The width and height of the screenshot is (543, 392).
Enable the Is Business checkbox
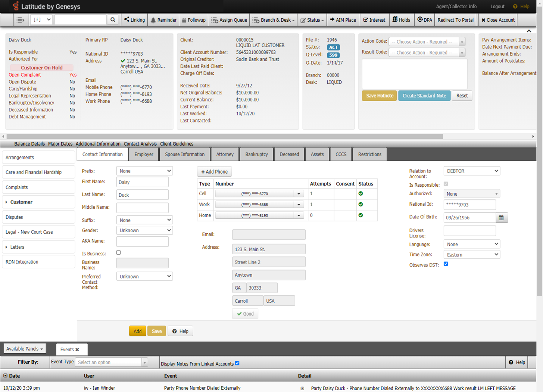pos(118,253)
